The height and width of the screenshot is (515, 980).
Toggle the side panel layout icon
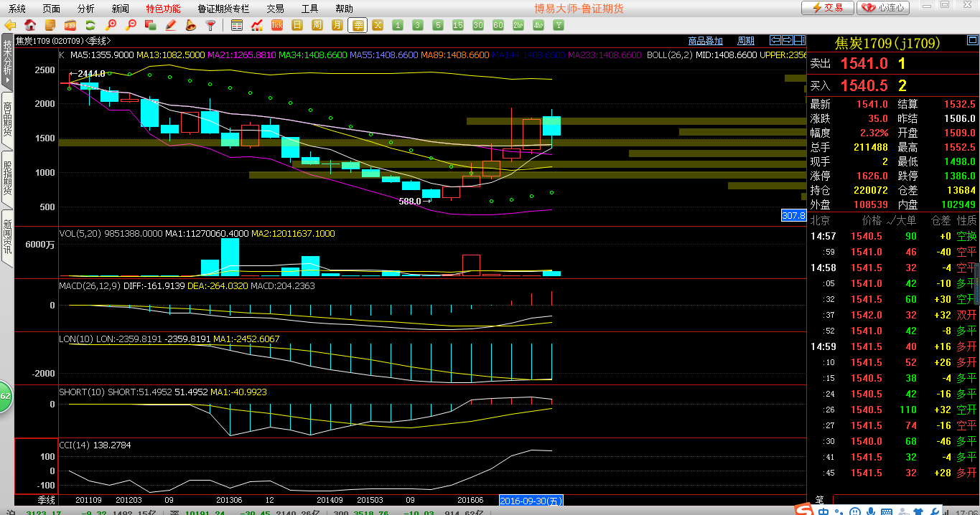tap(800, 40)
